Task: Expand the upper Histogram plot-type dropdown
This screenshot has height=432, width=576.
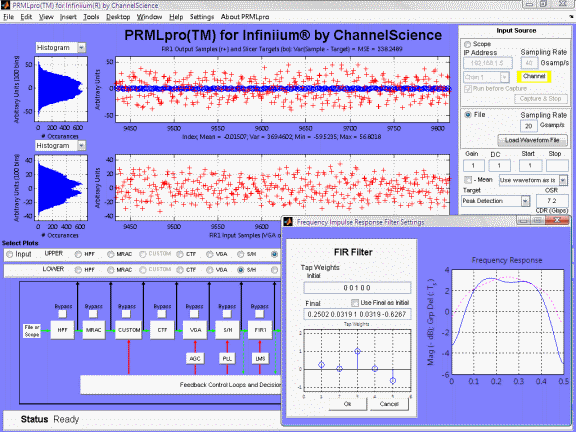Action: (x=82, y=48)
